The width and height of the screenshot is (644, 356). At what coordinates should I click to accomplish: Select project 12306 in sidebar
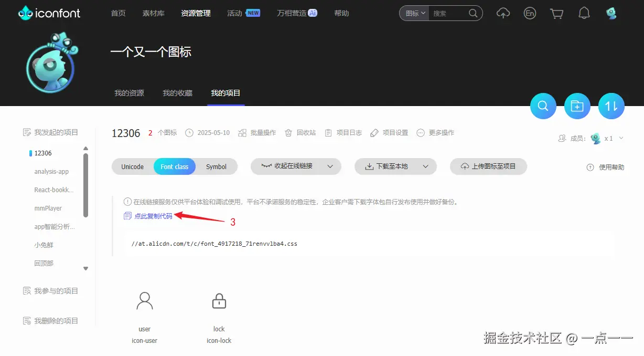pos(43,153)
